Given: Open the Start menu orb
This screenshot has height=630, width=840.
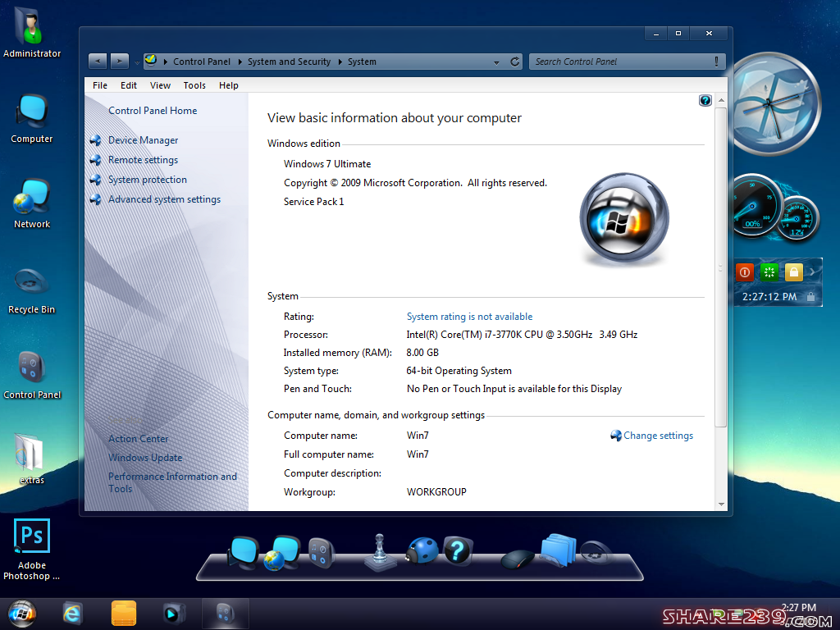Looking at the screenshot, I should pos(22,614).
